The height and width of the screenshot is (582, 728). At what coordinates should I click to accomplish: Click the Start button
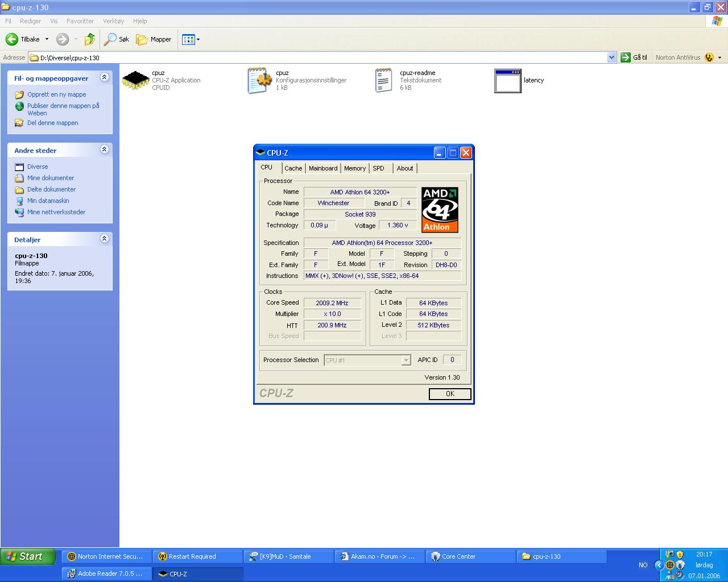[x=28, y=556]
